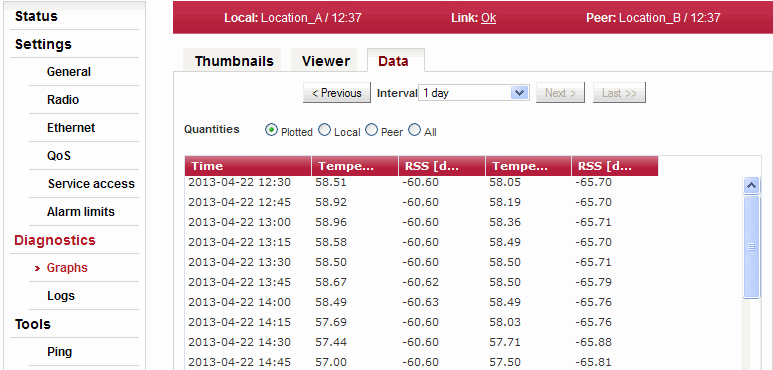The image size is (773, 370).
Task: Expand the Tools menu section
Action: tap(33, 324)
